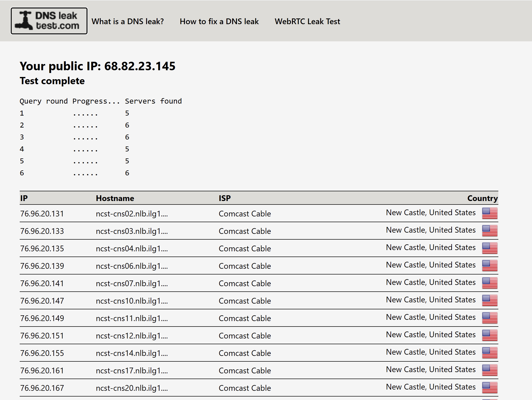
Task: Click the IP address 76.96.20.135
Action: click(x=42, y=249)
